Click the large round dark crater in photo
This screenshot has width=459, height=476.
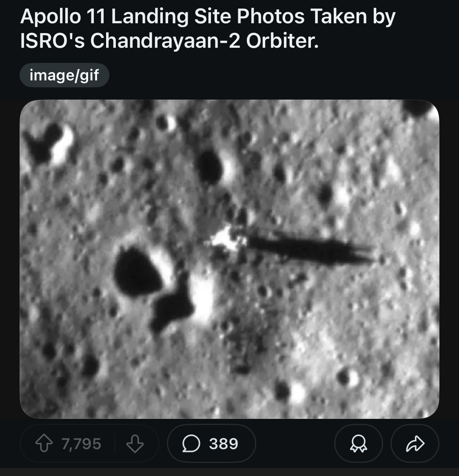137,271
